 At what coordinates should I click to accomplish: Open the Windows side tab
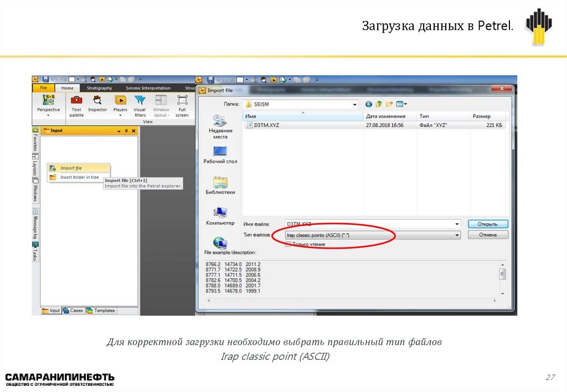(35, 190)
